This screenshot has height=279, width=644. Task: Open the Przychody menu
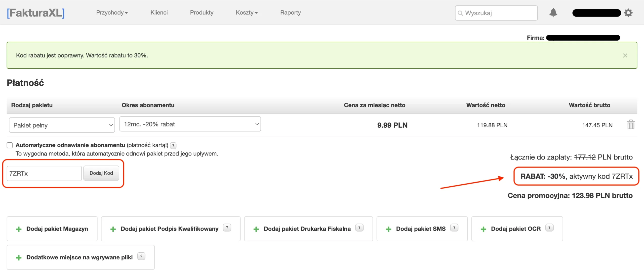[x=112, y=13]
